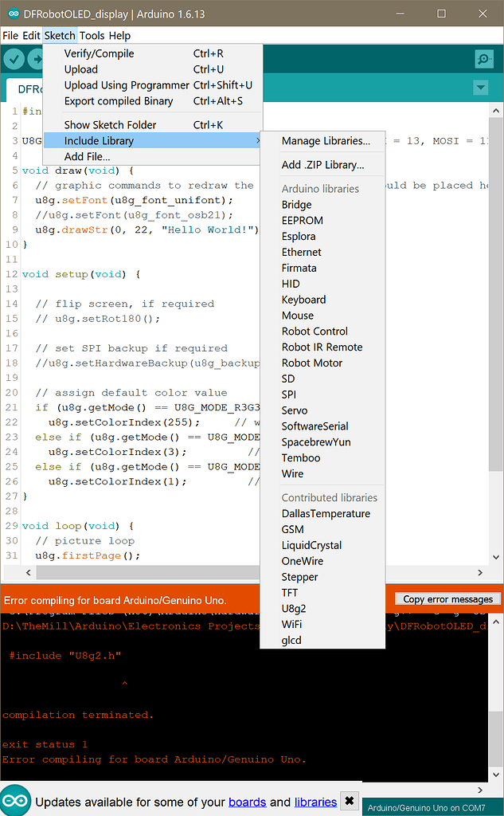Include the Firmata library
The height and width of the screenshot is (816, 504).
[x=322, y=268]
